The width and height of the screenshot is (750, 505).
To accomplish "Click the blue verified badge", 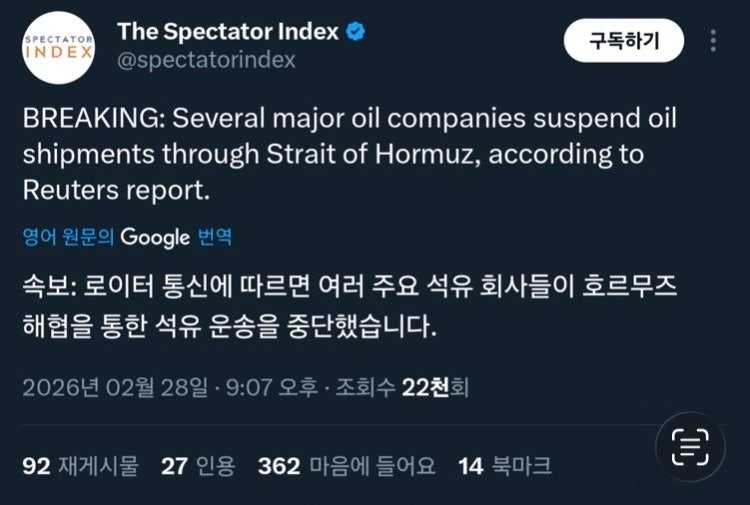I will pos(355,32).
